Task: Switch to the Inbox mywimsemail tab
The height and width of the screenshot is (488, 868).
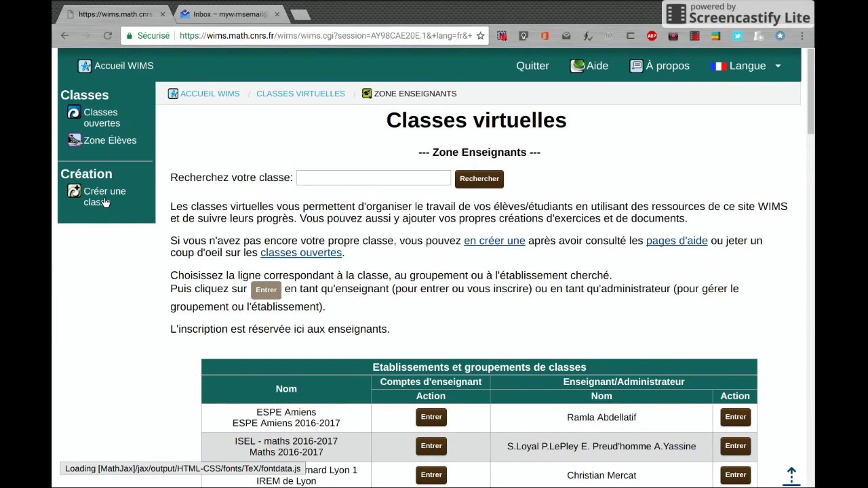Action: click(x=227, y=14)
